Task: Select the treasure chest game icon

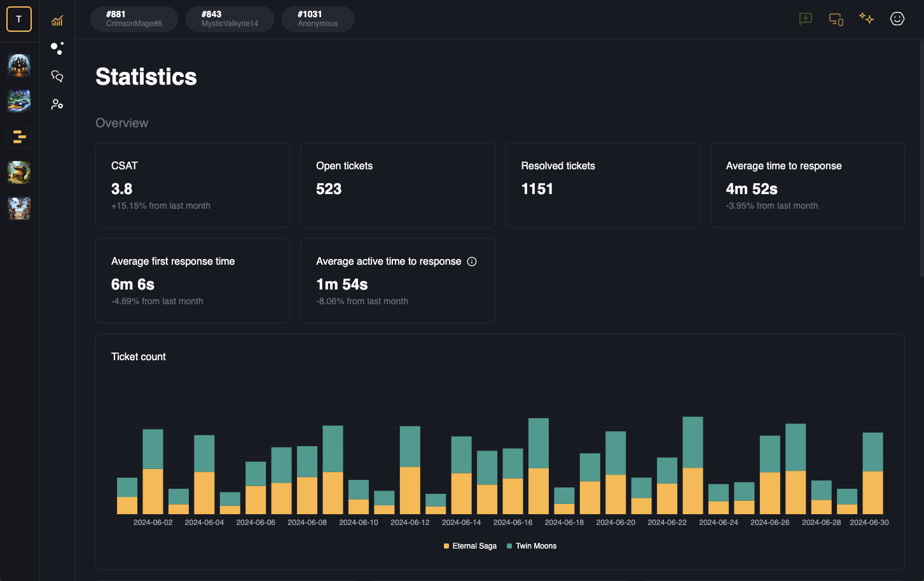Action: (x=19, y=172)
